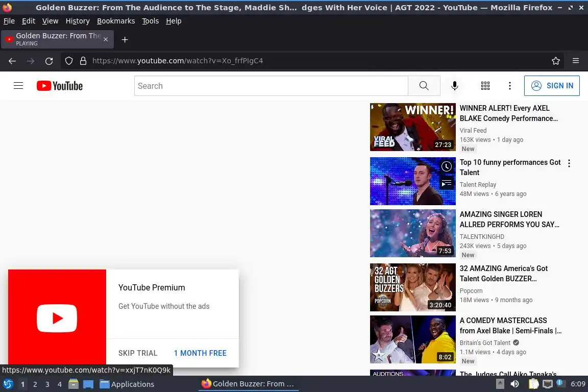Image resolution: width=588 pixels, height=392 pixels.
Task: Close the Golden Buzzer tab
Action: (106, 39)
